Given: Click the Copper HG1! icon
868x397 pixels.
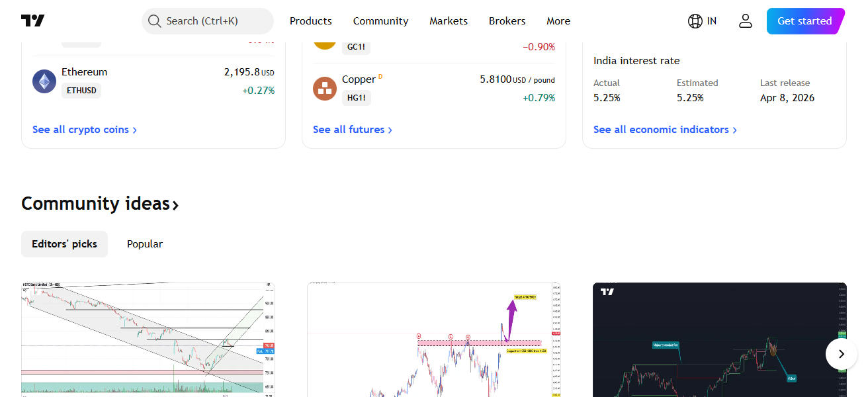Looking at the screenshot, I should (x=324, y=88).
